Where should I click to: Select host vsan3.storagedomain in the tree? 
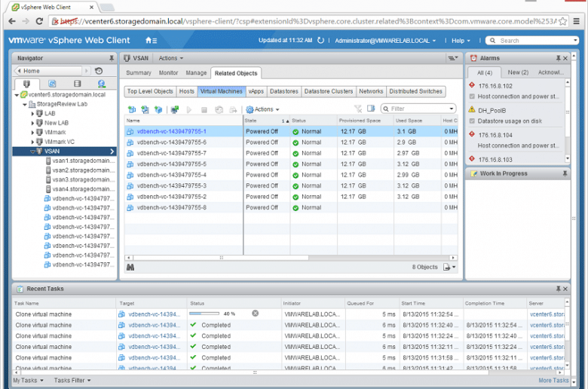pos(80,179)
